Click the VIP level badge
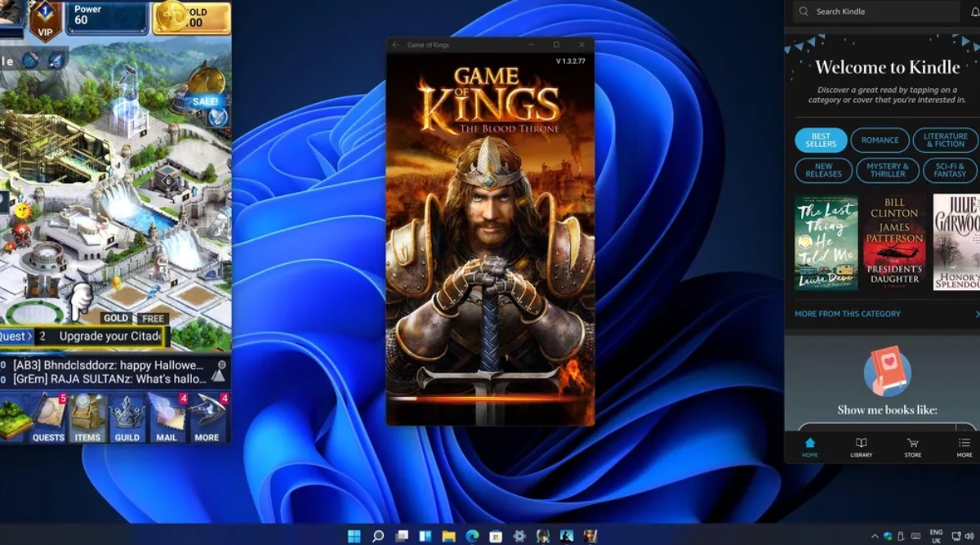 (46, 20)
